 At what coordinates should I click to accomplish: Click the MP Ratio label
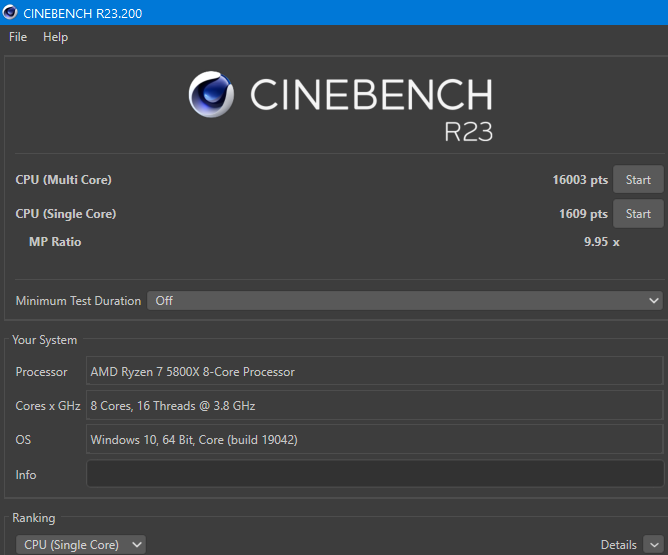(x=55, y=242)
